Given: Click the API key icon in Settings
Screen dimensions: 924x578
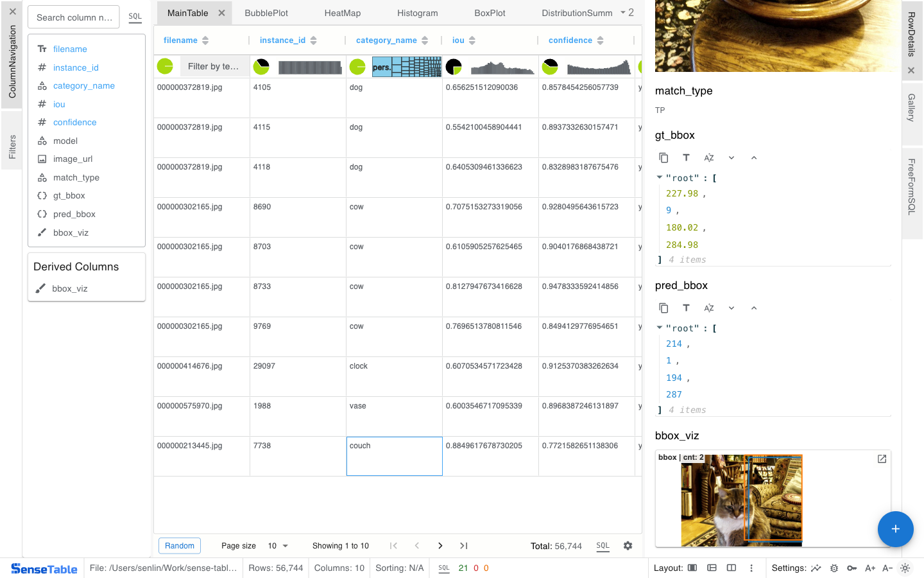Looking at the screenshot, I should (x=851, y=568).
